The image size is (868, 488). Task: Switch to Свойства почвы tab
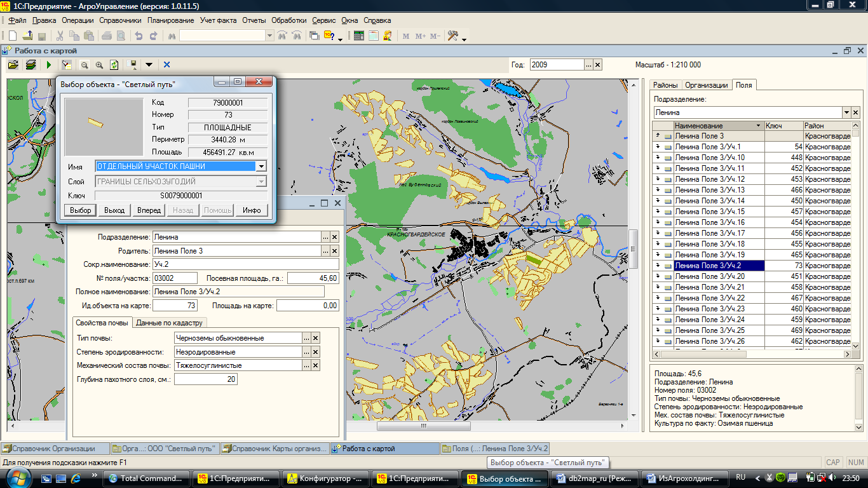102,323
